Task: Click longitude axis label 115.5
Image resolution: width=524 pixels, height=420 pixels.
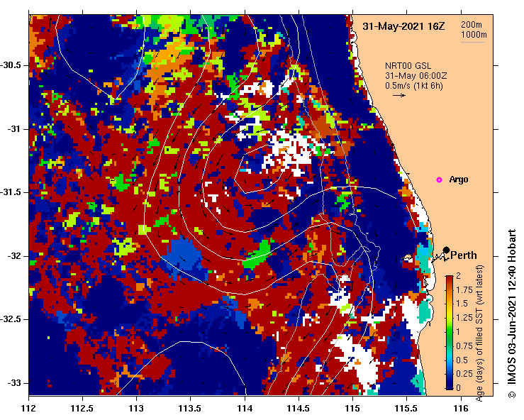Action: (407, 408)
